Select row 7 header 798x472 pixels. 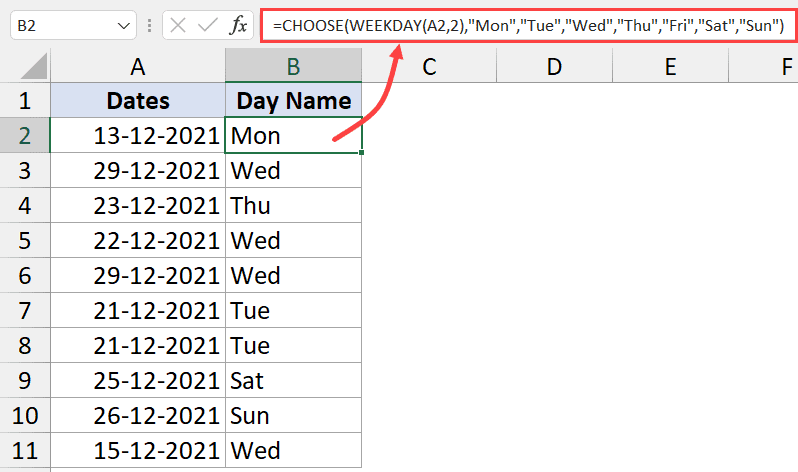click(x=24, y=310)
